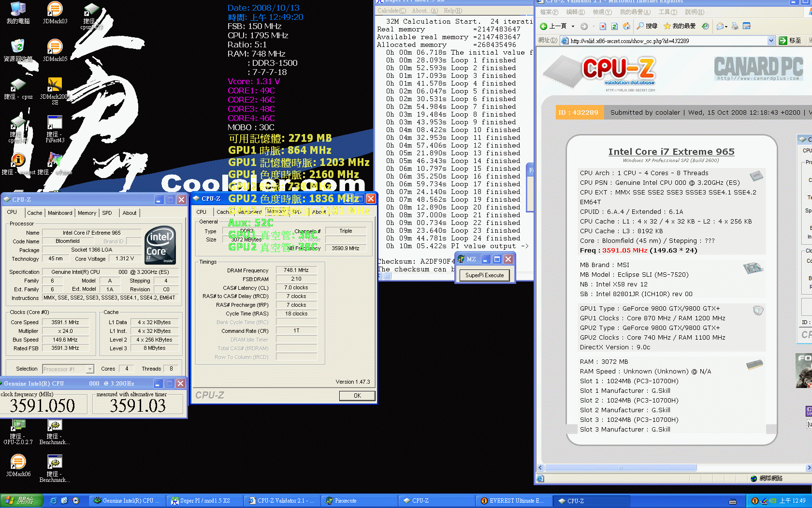The image size is (812, 508).
Task: Open Help menu in Super PI
Action: (x=453, y=11)
